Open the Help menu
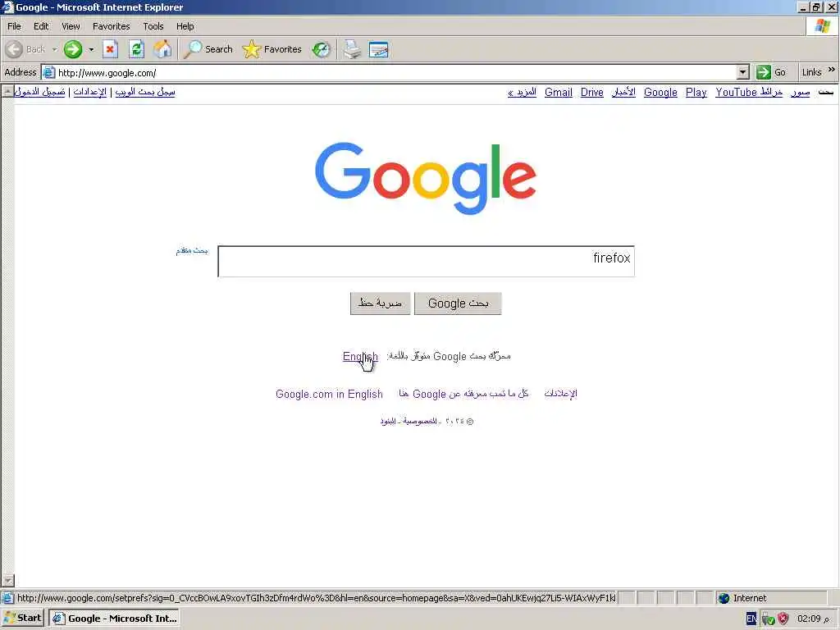The width and height of the screenshot is (840, 630). (185, 26)
